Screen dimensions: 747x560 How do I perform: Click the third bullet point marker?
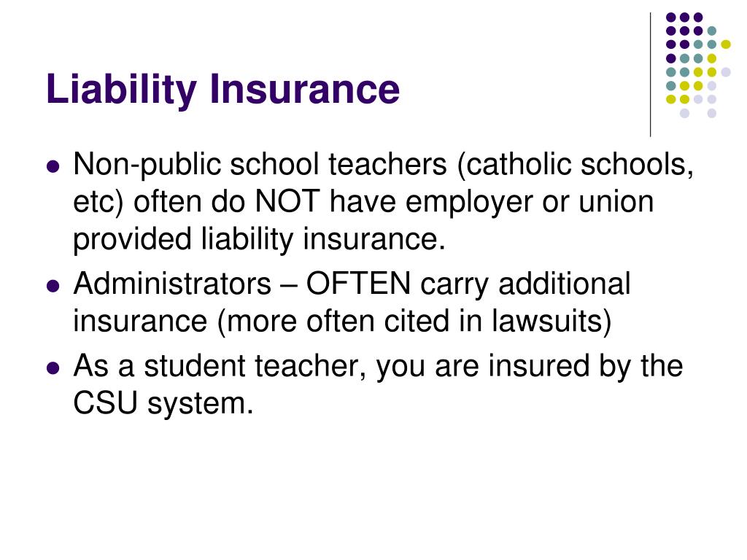53,368
